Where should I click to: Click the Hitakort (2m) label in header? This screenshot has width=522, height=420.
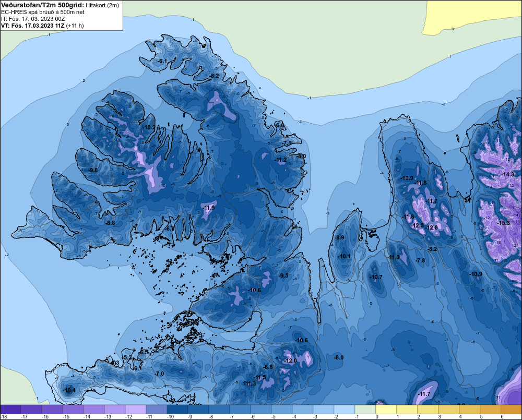(x=102, y=5)
